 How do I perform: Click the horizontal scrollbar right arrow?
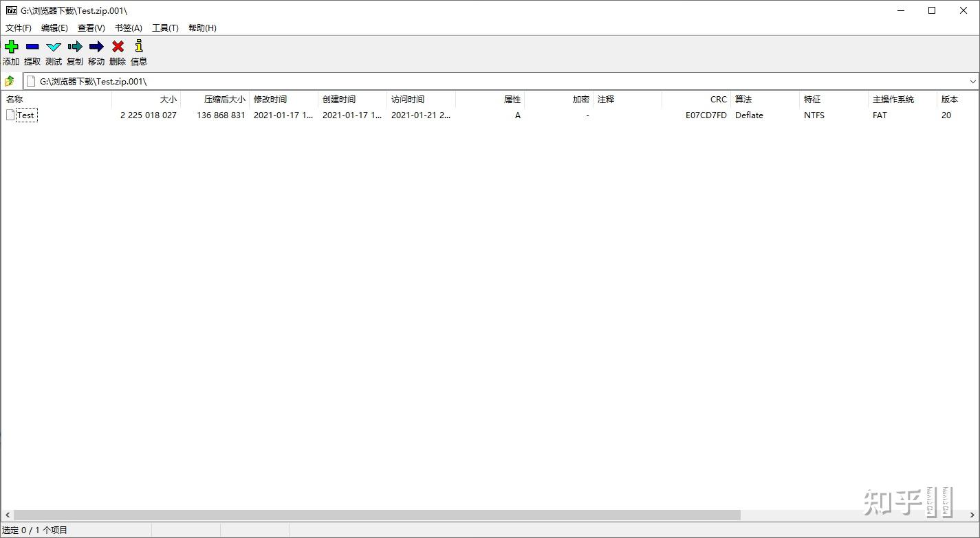point(972,515)
